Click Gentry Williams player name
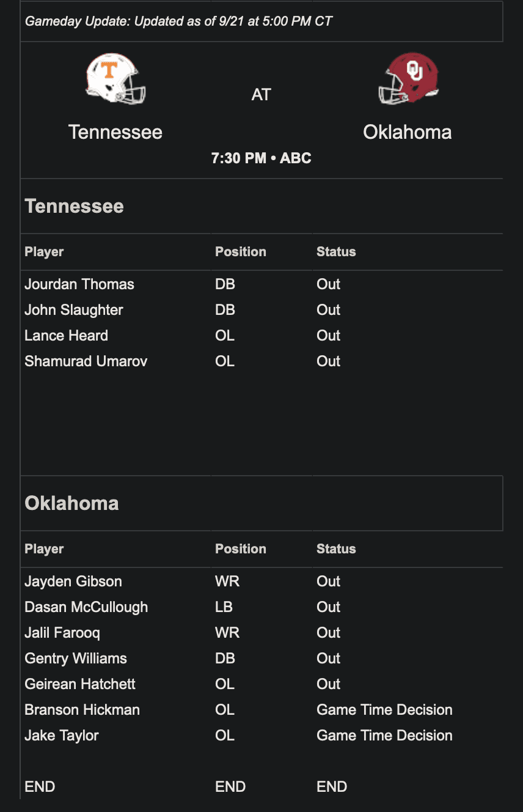The image size is (523, 812). [x=76, y=659]
